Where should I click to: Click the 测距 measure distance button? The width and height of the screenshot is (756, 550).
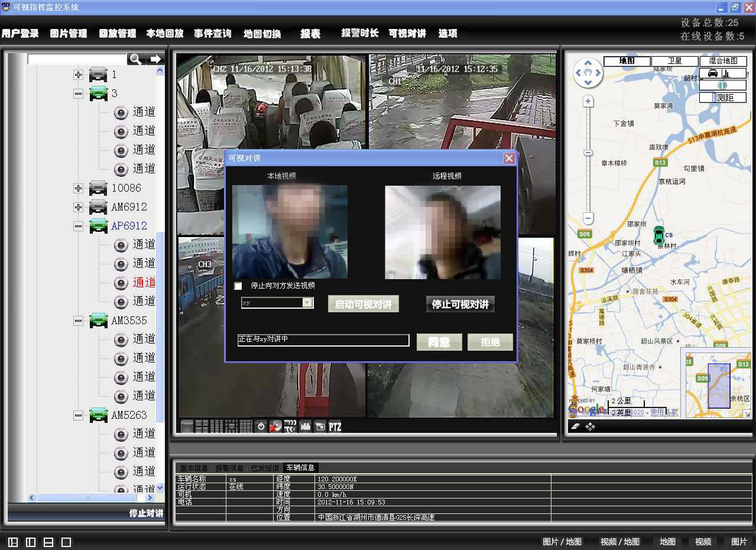point(723,98)
